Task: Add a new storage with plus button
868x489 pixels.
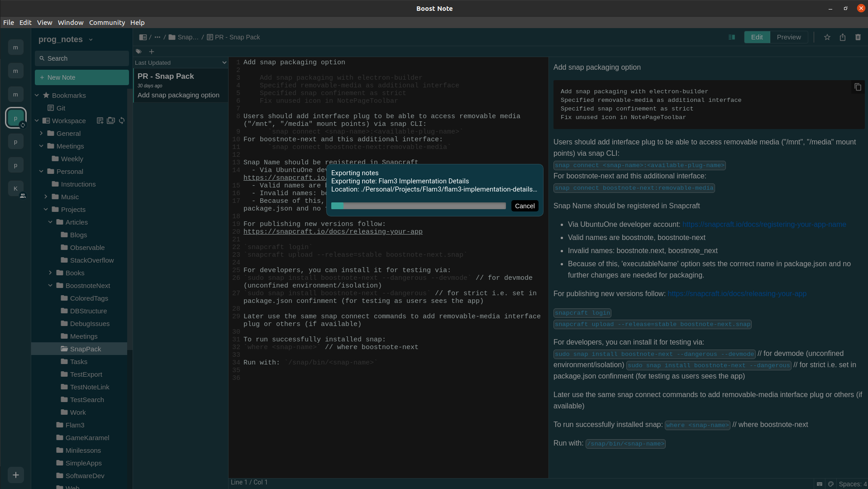Action: click(16, 475)
